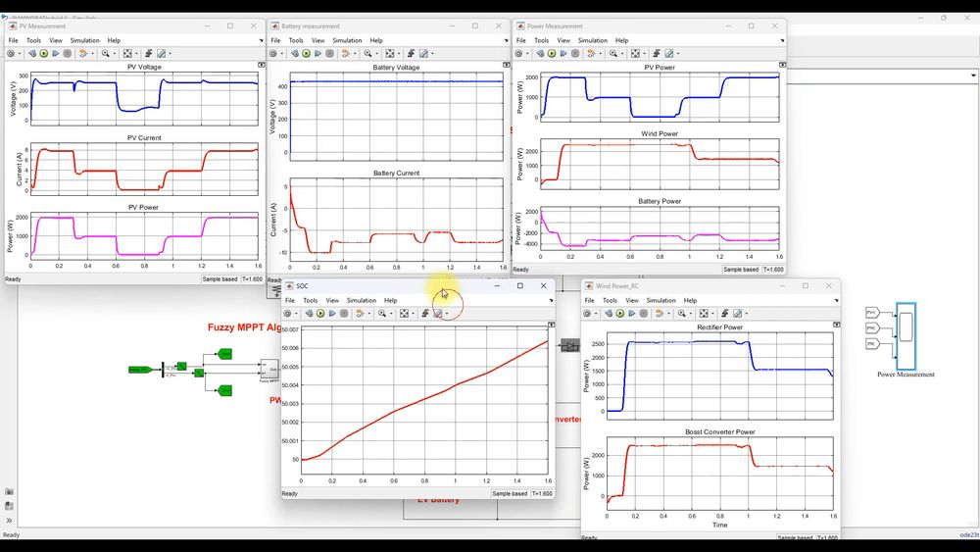This screenshot has width=980, height=552.
Task: Click dock arrow in PV Measurement menu bar
Action: click(261, 40)
